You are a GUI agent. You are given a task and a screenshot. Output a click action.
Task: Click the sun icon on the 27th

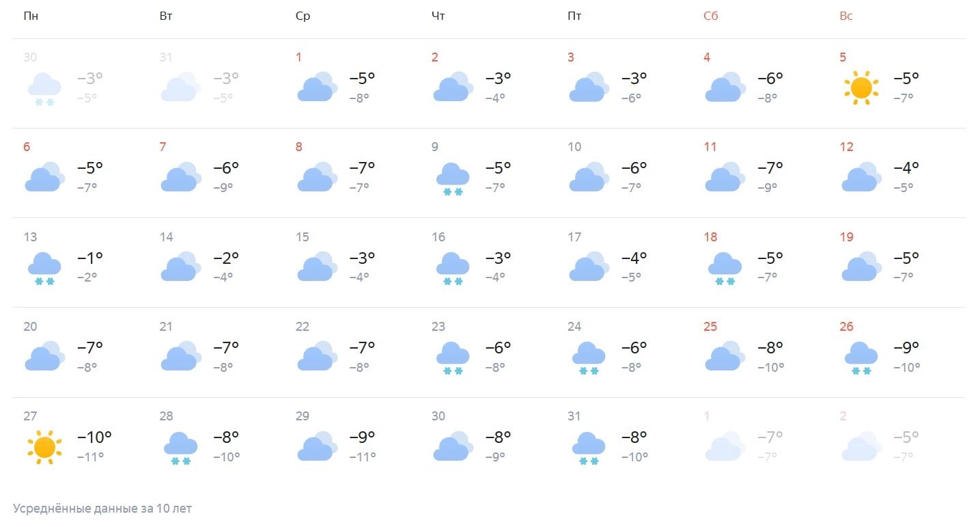click(44, 447)
